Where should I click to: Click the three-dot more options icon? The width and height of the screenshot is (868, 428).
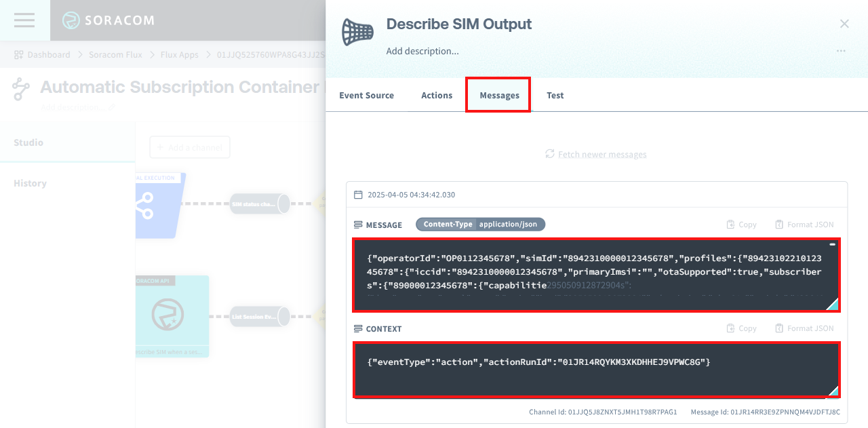(x=841, y=51)
